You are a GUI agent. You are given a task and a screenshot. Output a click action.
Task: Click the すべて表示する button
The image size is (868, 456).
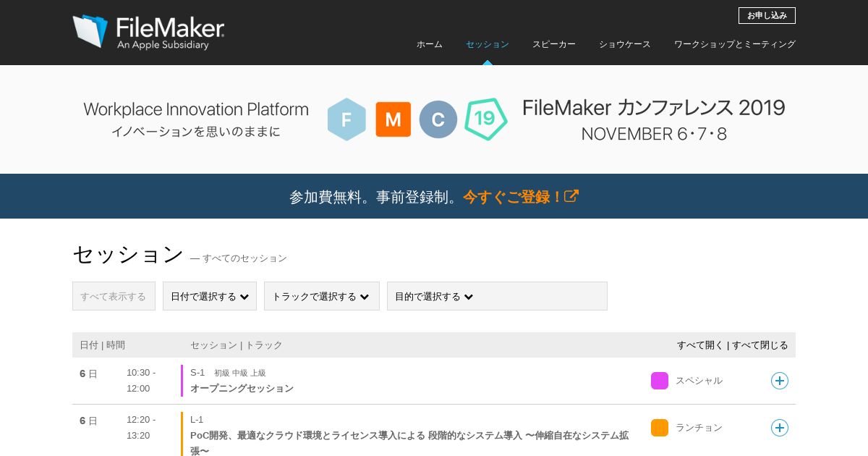coord(114,296)
